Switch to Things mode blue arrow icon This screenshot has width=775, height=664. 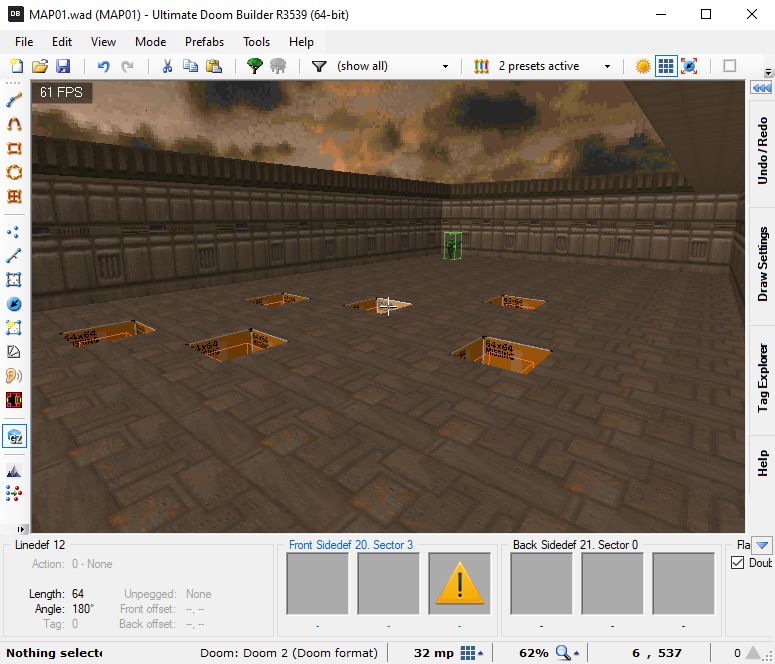tap(14, 304)
